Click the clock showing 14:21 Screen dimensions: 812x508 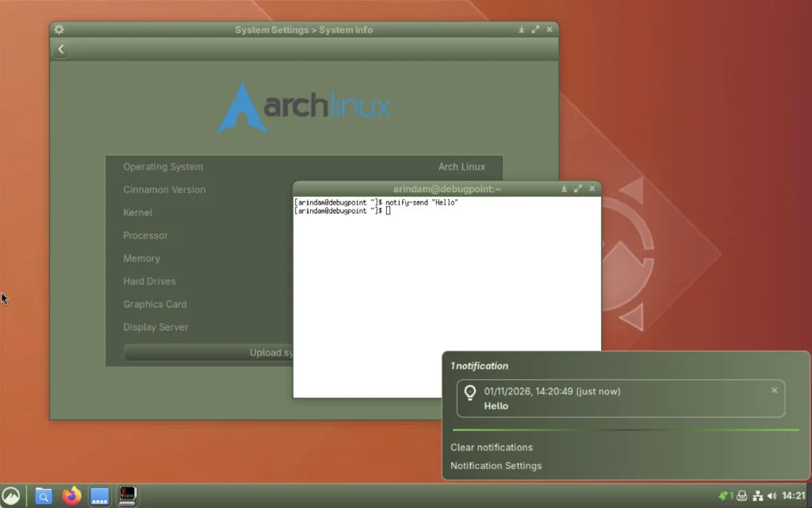pyautogui.click(x=793, y=494)
